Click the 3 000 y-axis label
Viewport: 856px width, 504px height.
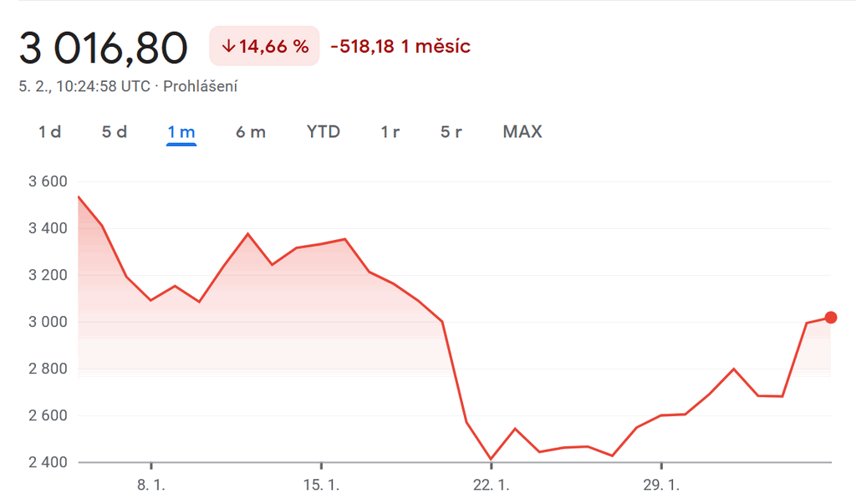click(48, 322)
